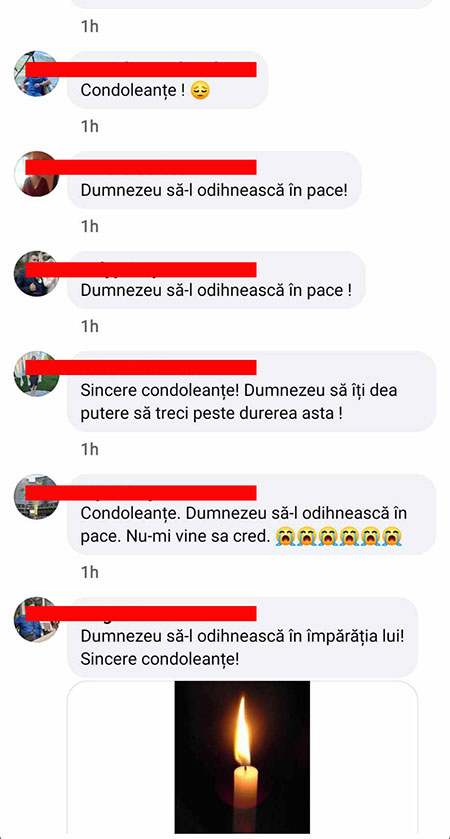Select the 'putere să treci peste durerea' comment
Image resolution: width=450 pixels, height=839 pixels.
click(251, 391)
